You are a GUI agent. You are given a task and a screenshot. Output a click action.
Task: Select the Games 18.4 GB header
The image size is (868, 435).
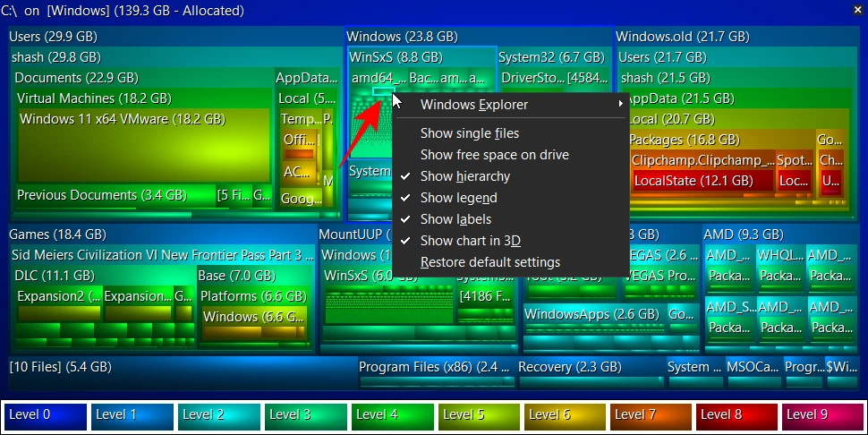pos(57,235)
